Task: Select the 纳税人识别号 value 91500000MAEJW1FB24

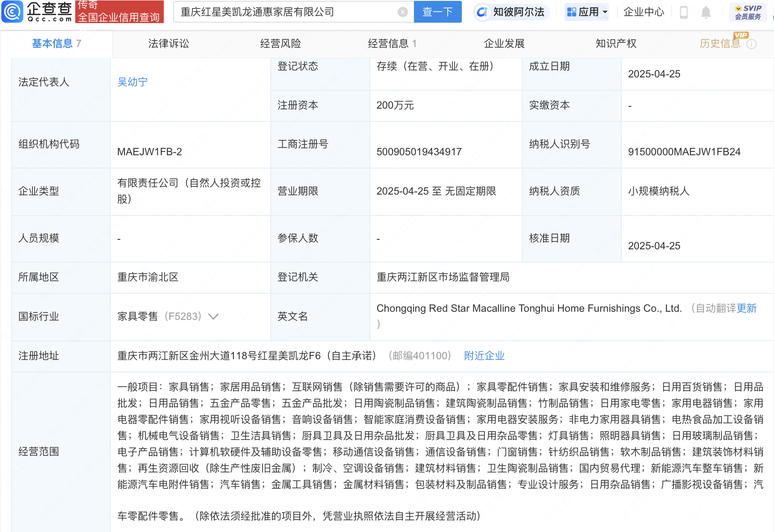Action: click(x=684, y=152)
